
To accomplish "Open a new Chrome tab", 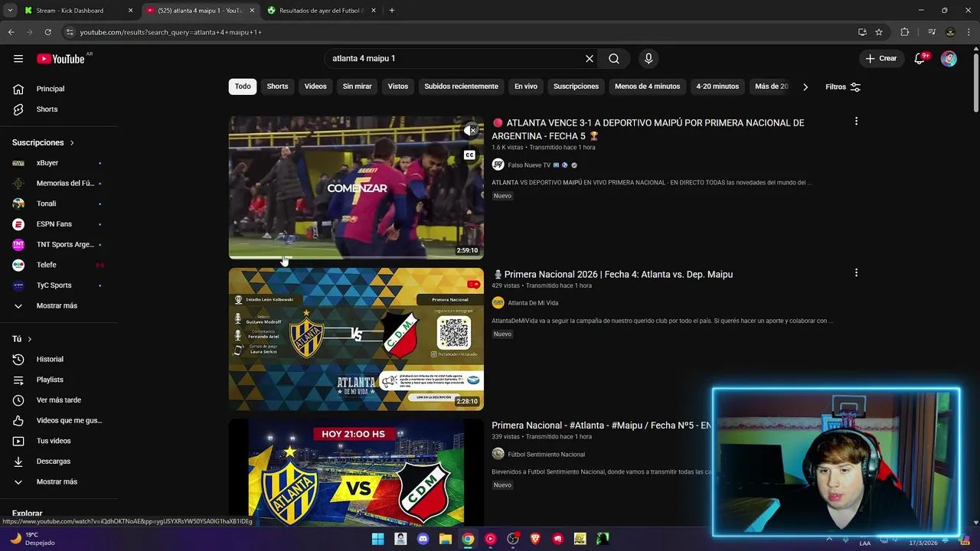I will [x=392, y=11].
